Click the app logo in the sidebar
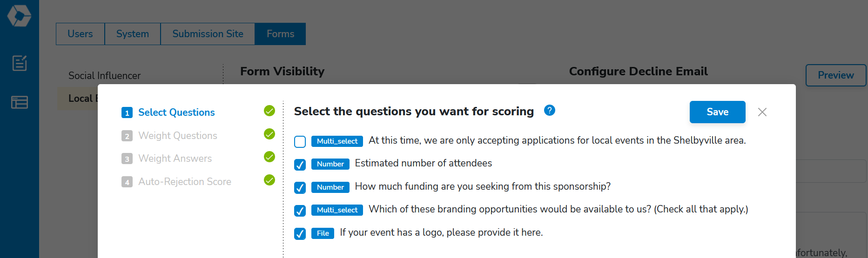 (x=19, y=16)
